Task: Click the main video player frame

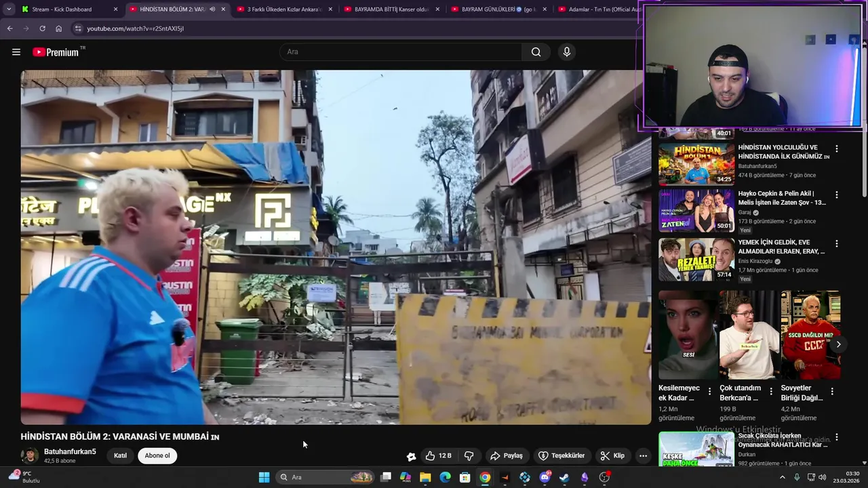Action: (336, 247)
